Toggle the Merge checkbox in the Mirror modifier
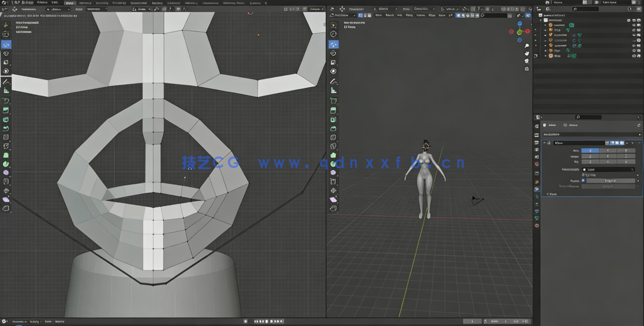644x326 pixels. [x=583, y=180]
